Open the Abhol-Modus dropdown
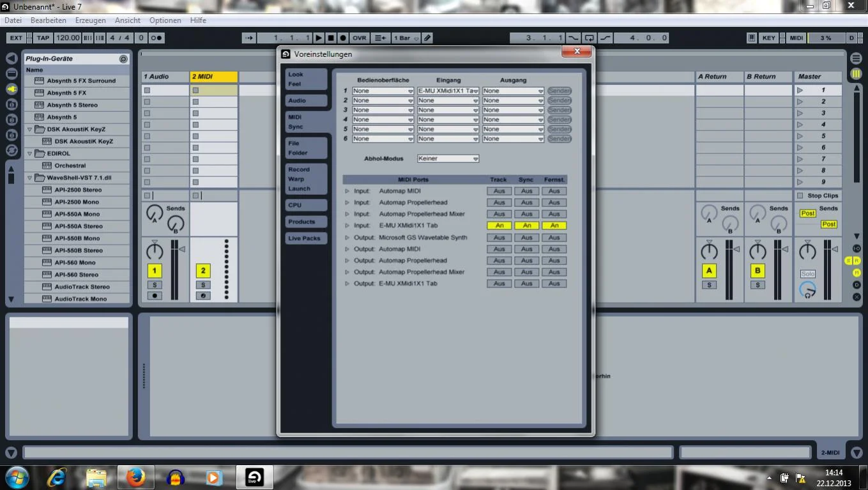The width and height of the screenshot is (868, 490). coord(448,158)
